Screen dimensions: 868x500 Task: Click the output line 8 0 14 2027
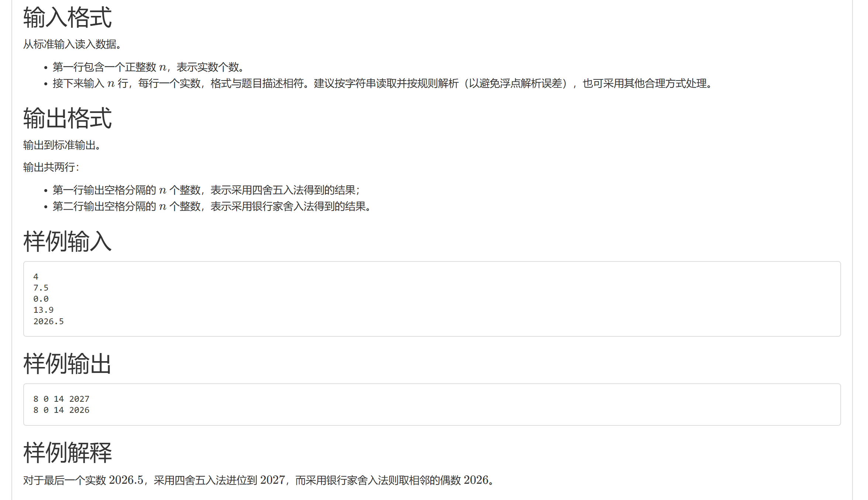[61, 399]
